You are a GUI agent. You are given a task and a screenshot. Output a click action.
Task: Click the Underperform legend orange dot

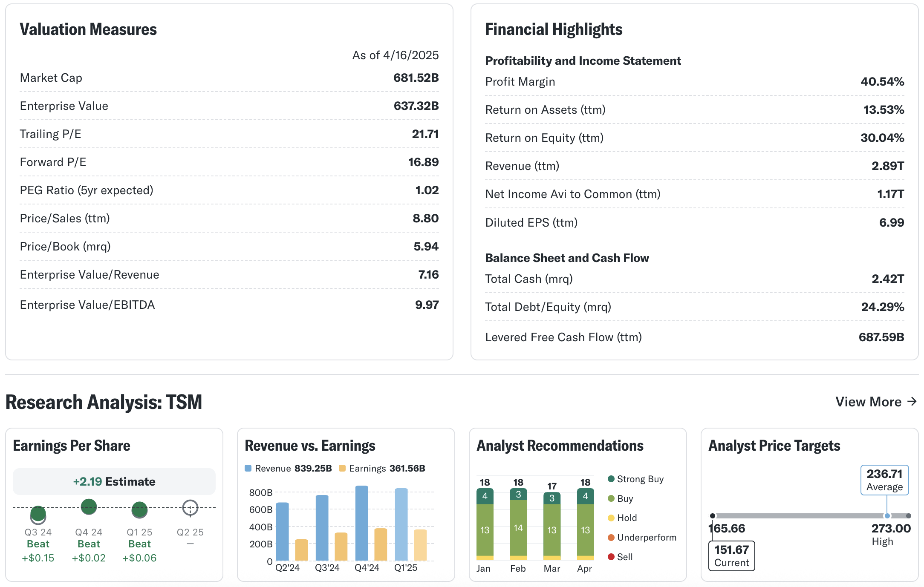(611, 537)
